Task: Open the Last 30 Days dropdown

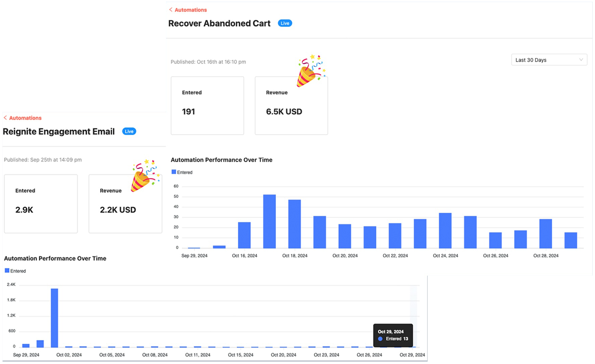Action: (x=549, y=60)
